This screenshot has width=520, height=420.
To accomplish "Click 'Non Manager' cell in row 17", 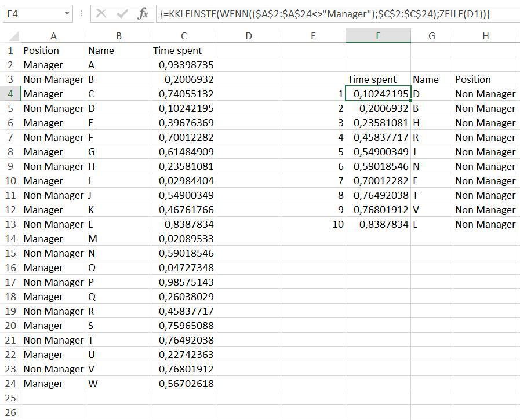I will (x=53, y=282).
